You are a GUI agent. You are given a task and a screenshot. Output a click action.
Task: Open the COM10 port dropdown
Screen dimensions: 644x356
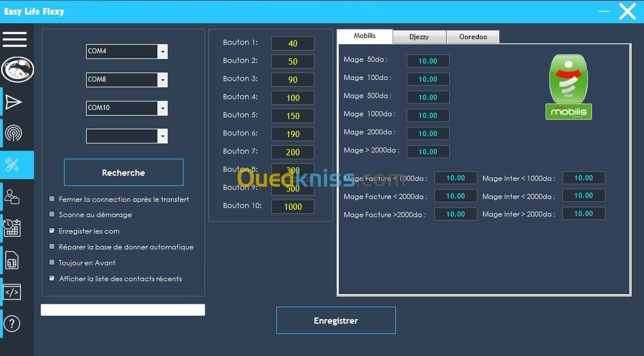[163, 108]
